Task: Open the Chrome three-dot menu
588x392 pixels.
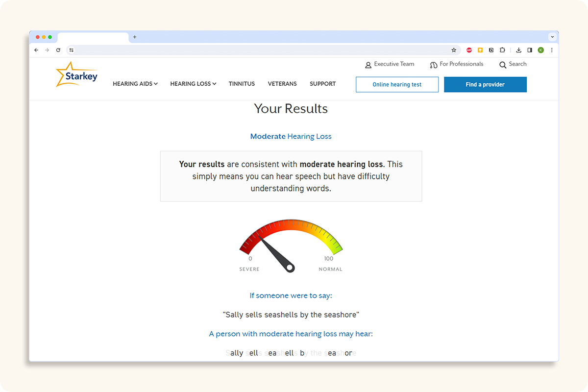Action: [552, 50]
